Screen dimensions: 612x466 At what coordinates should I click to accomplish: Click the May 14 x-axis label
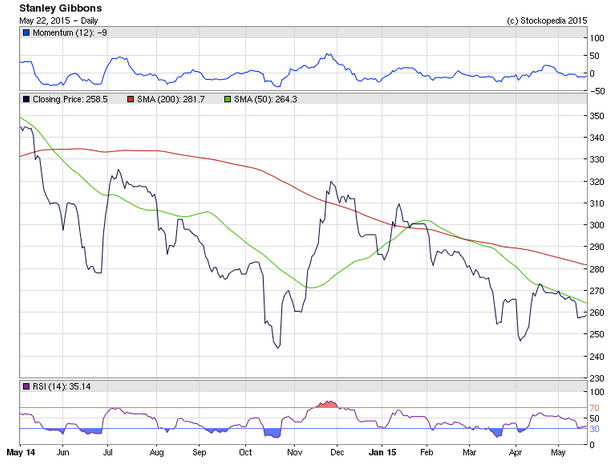click(21, 452)
